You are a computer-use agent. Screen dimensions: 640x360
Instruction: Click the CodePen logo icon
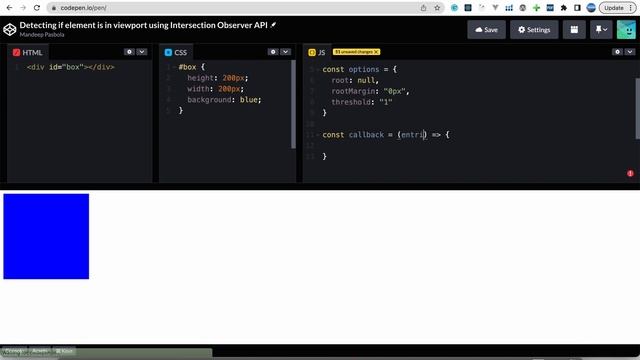coord(9,29)
